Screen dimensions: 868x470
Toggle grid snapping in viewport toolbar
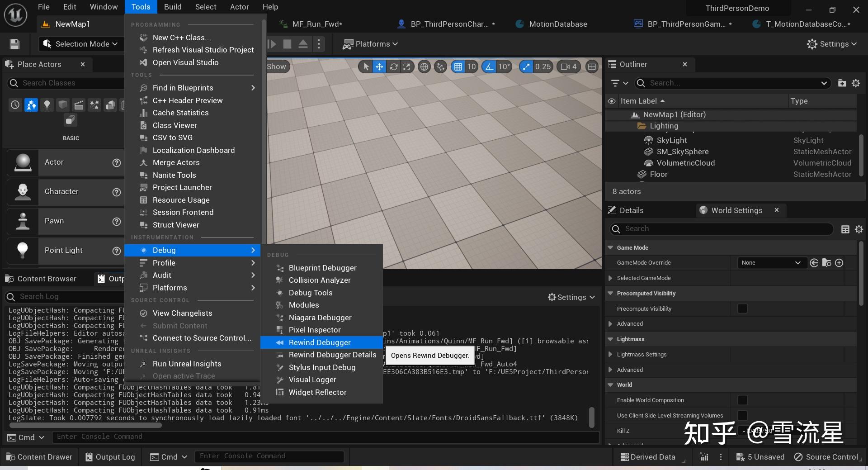click(x=458, y=67)
